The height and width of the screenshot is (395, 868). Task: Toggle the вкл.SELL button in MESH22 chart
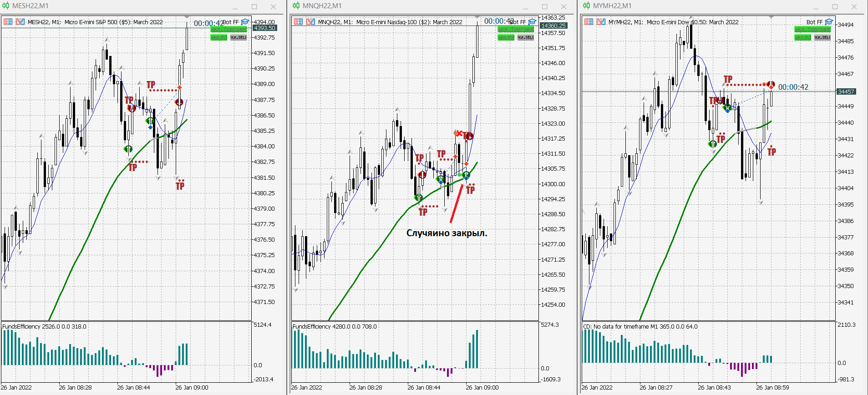coord(238,37)
